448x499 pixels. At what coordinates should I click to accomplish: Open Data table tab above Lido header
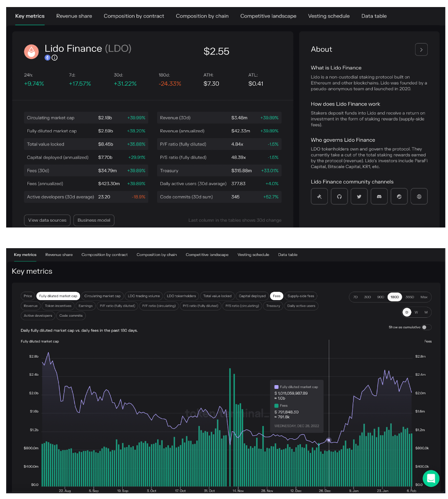[x=374, y=16]
